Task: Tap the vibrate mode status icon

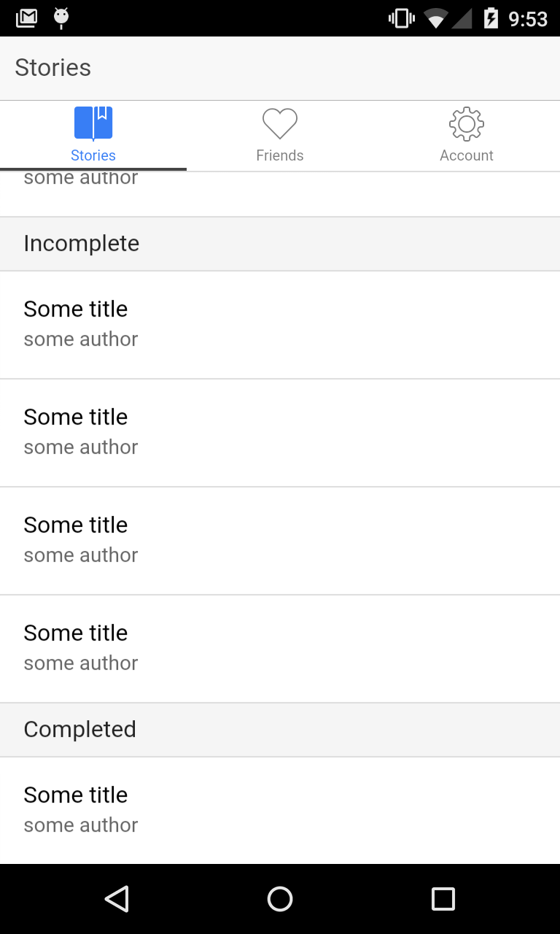Action: (x=401, y=18)
